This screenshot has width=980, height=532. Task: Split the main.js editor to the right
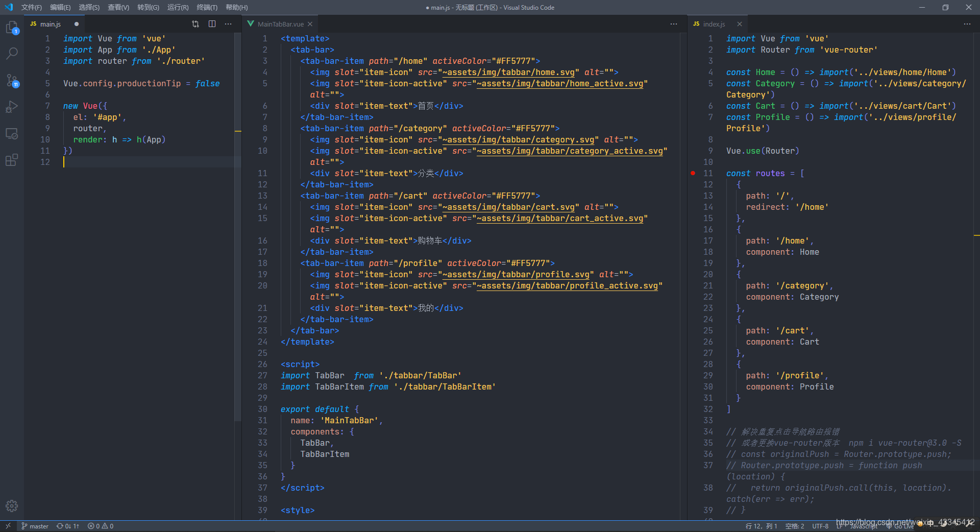[x=212, y=24]
